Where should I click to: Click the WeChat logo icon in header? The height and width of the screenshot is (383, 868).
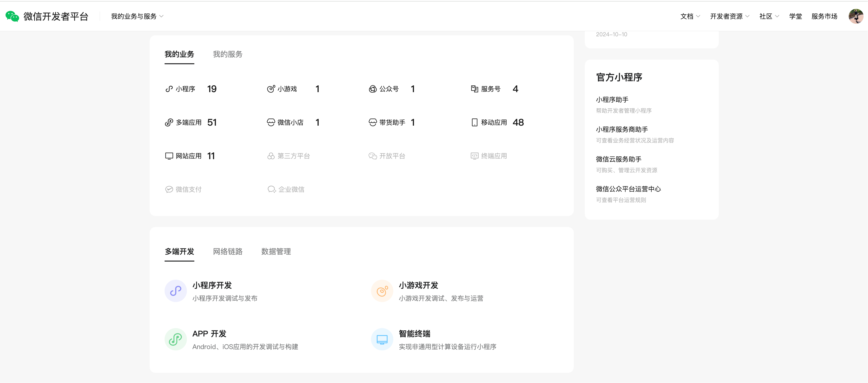pos(12,16)
